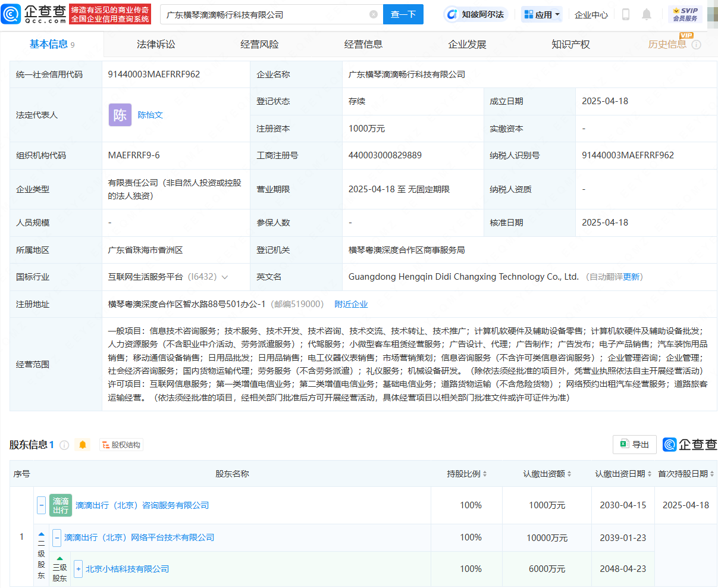Image resolution: width=718 pixels, height=588 pixels.
Task: Open the 历史信息 tab
Action: [667, 43]
